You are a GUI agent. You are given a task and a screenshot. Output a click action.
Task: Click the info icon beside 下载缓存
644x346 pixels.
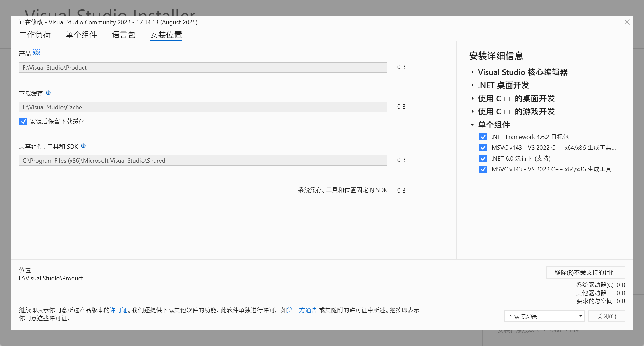coord(48,93)
